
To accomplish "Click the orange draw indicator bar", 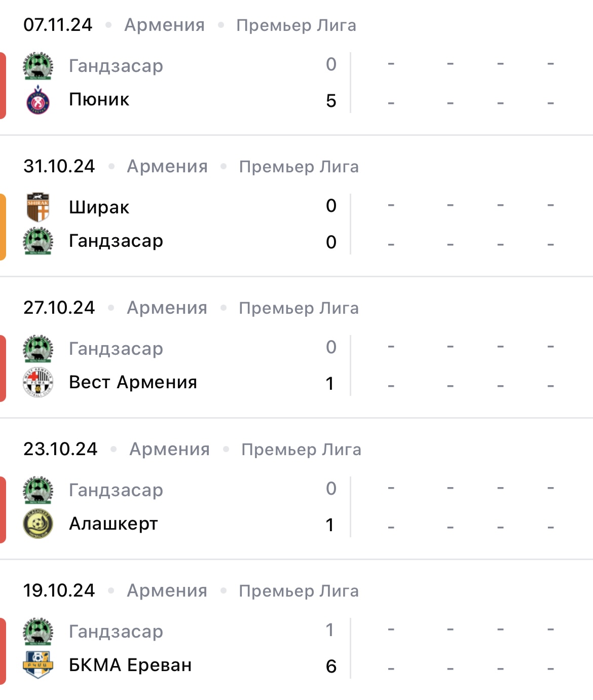I will [3, 227].
